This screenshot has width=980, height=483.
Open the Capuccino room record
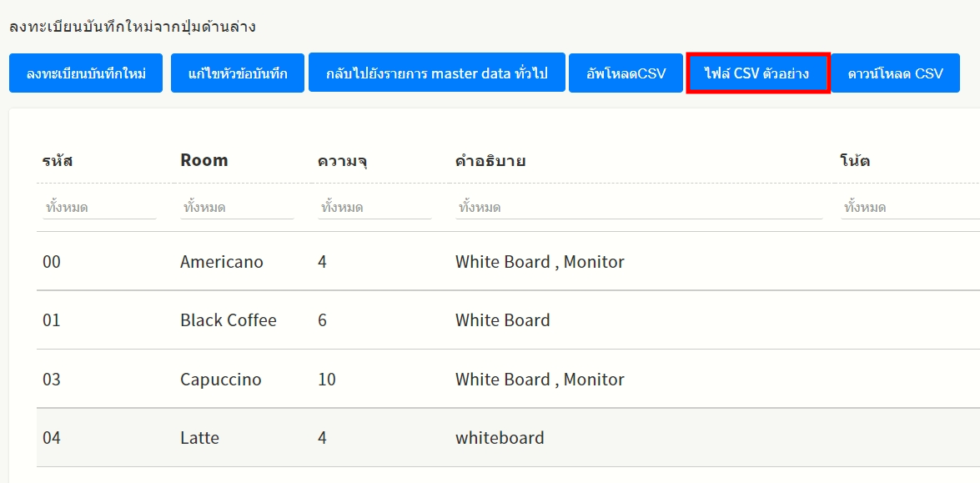click(220, 380)
